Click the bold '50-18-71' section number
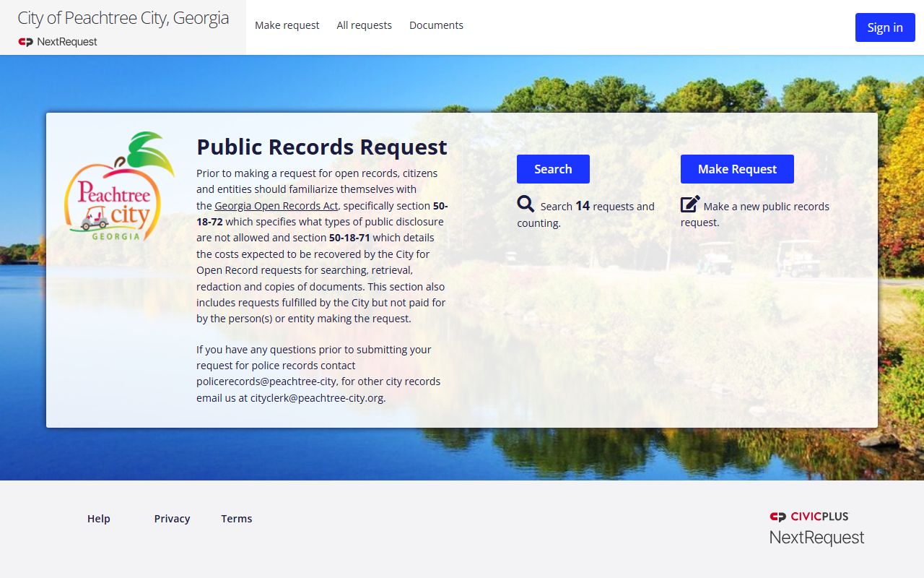 point(349,238)
